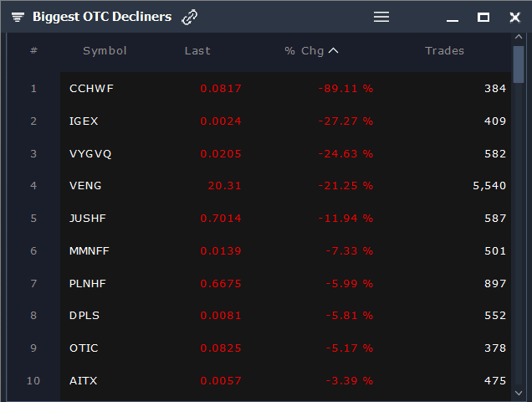Open the hamburger menu in title bar
The height and width of the screenshot is (402, 532).
[381, 17]
